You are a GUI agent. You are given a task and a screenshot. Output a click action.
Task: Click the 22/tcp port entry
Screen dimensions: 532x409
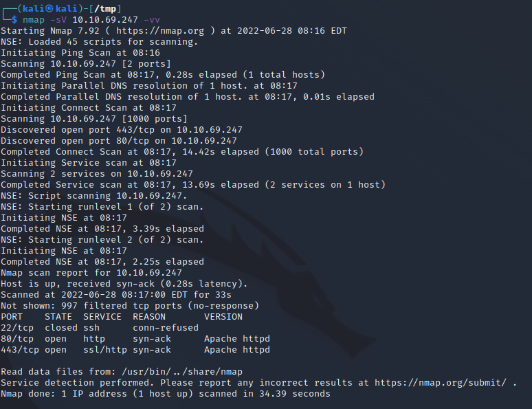click(x=17, y=328)
